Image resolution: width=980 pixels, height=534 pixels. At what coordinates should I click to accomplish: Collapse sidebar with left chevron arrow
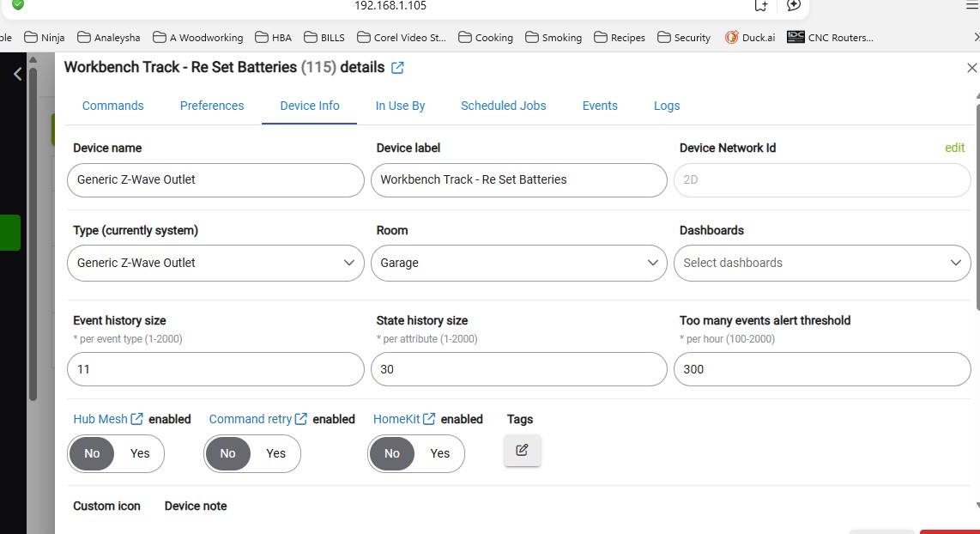point(17,75)
